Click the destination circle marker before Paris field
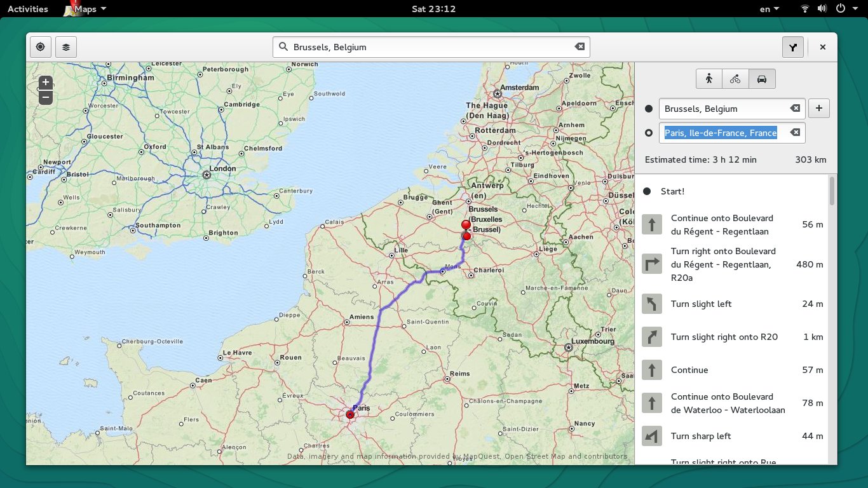Screen dimensions: 868x488 click(649, 133)
